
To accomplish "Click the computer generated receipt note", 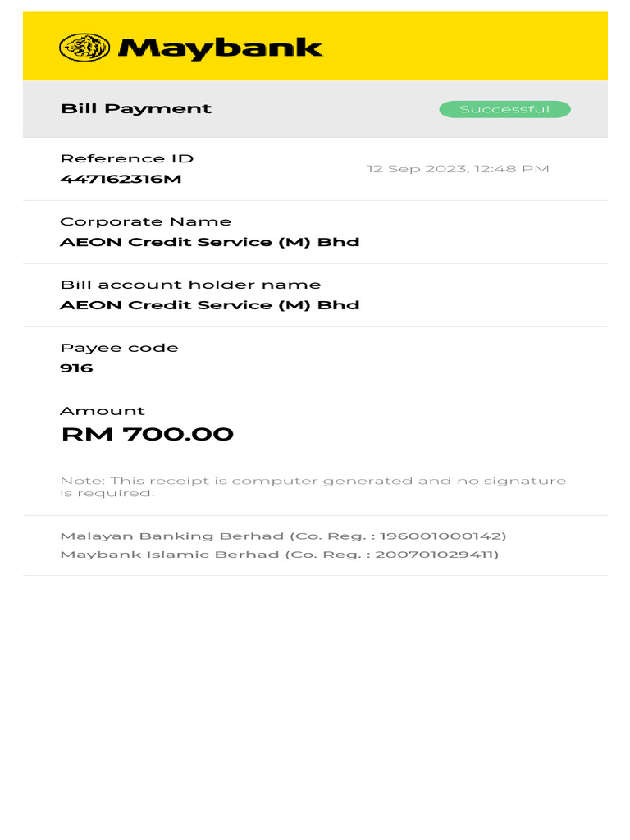I will (313, 486).
